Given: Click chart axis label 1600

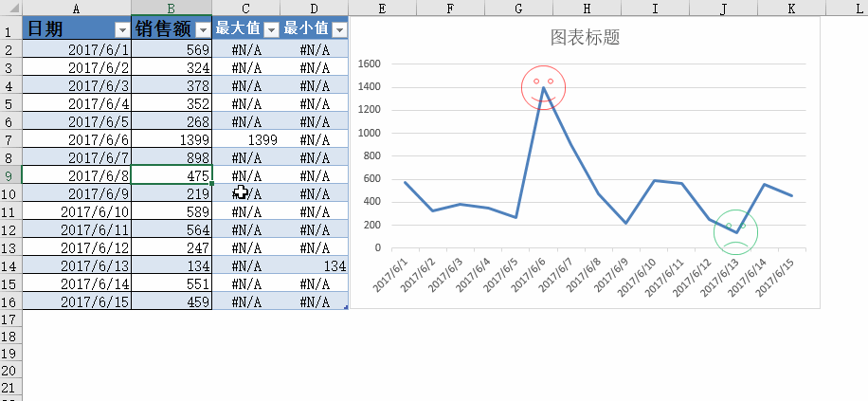Looking at the screenshot, I should [370, 64].
